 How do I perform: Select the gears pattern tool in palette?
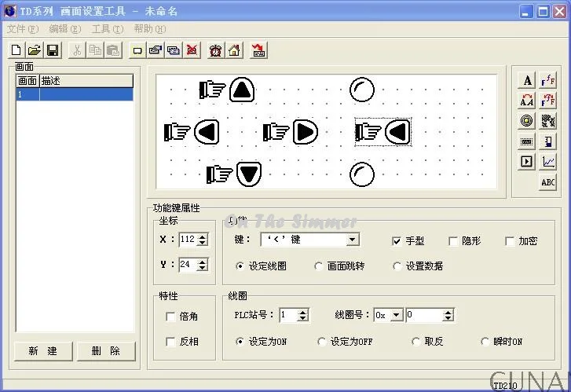coord(547,120)
